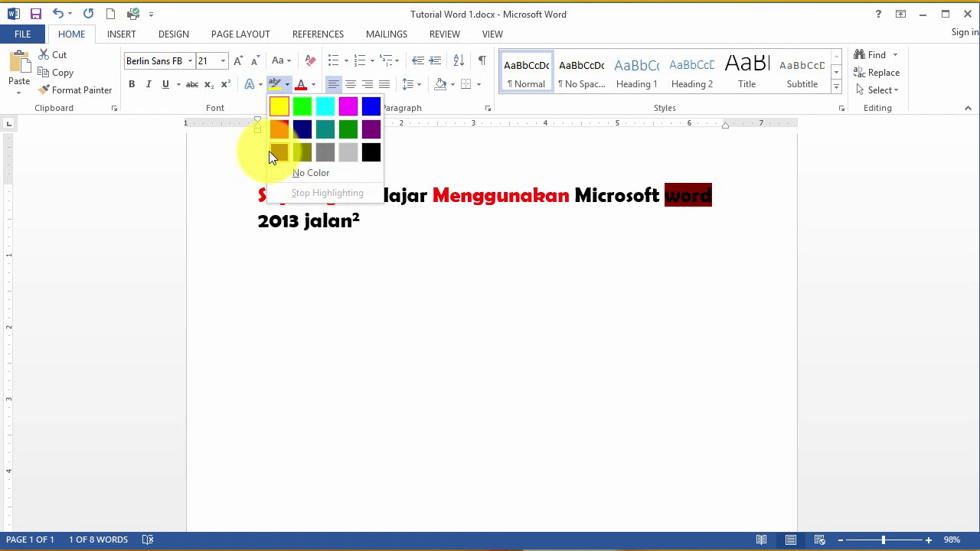Switch to the REVIEW tab
This screenshot has width=980, height=551.
(x=445, y=34)
